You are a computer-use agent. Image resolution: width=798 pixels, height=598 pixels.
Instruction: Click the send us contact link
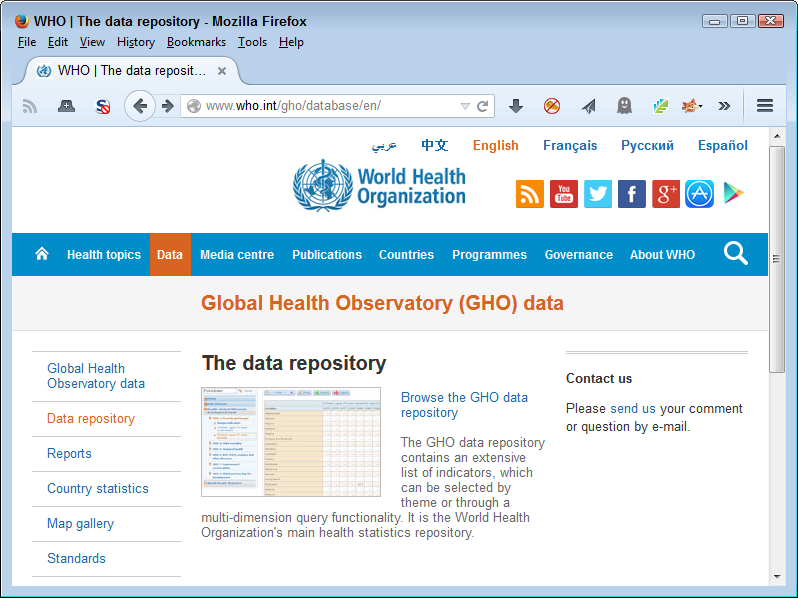[633, 409]
